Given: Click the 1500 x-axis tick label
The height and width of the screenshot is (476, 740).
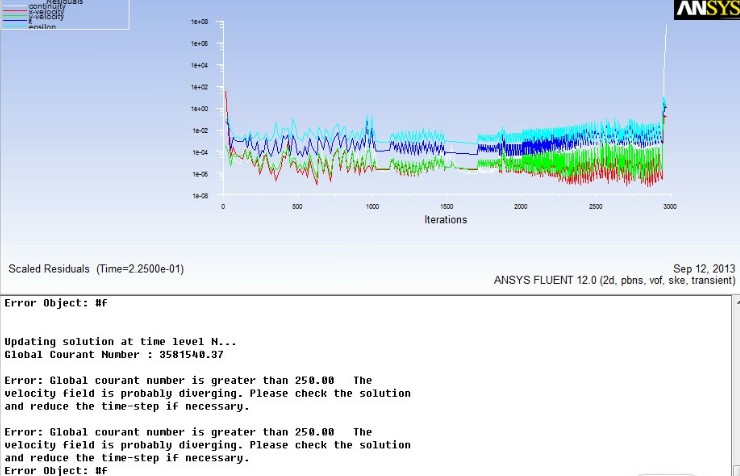Looking at the screenshot, I should (x=446, y=207).
